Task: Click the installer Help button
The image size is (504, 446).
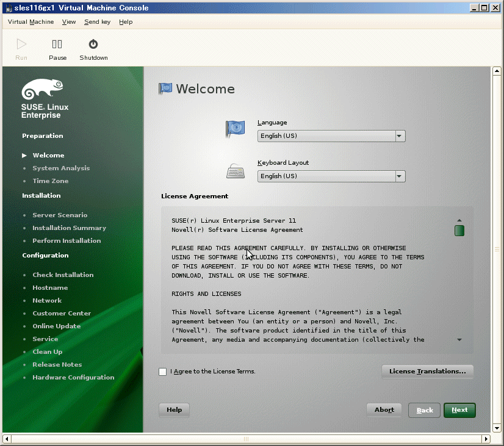Action: pyautogui.click(x=175, y=409)
